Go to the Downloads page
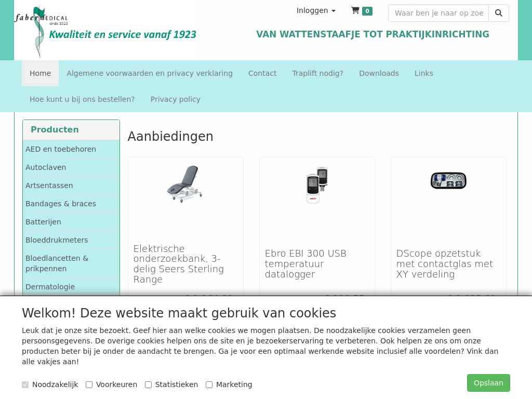 point(379,73)
